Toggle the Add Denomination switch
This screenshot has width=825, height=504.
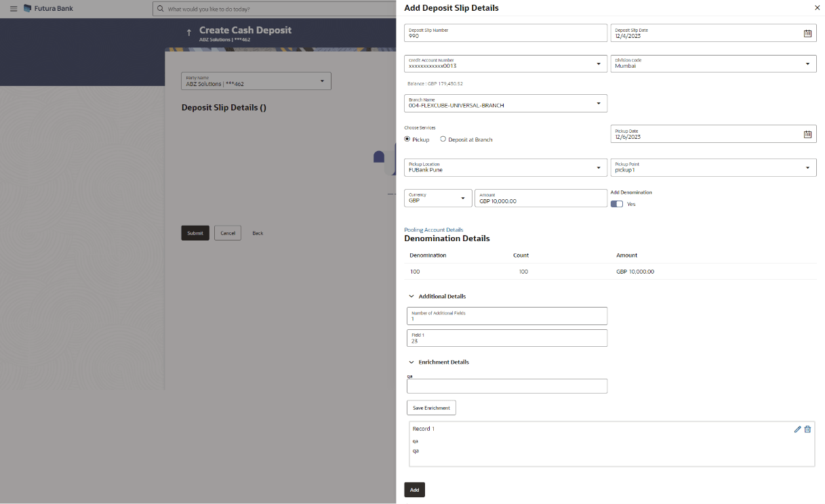(x=617, y=204)
